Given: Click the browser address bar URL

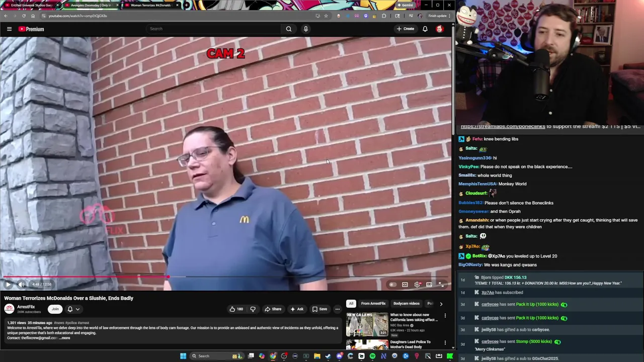Looking at the screenshot, I should click(x=77, y=16).
